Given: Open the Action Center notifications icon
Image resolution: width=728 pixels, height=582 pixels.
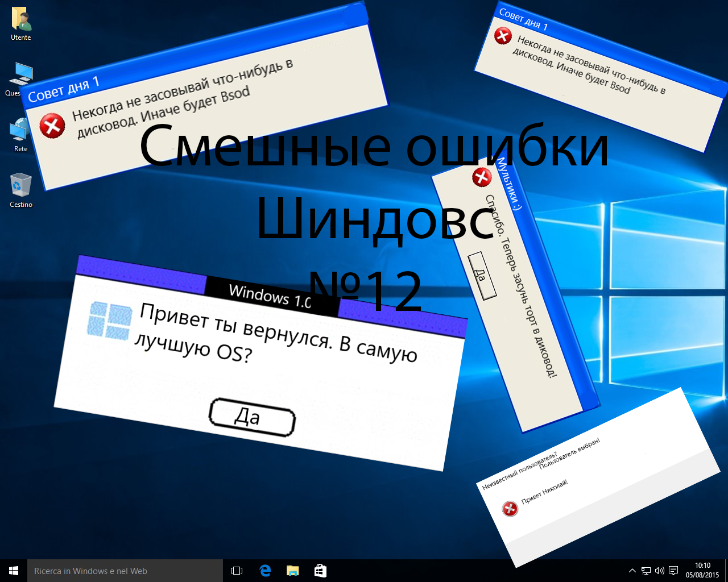Looking at the screenshot, I should coord(673,571).
